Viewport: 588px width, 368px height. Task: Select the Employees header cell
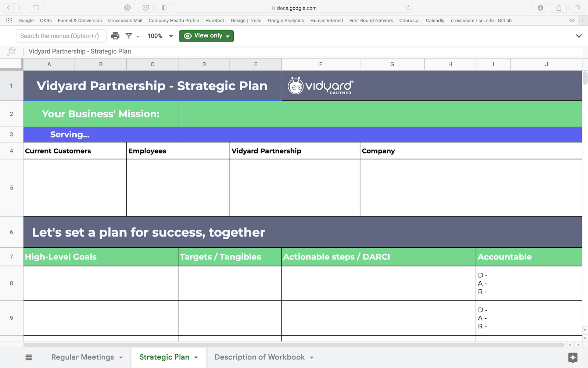[178, 151]
